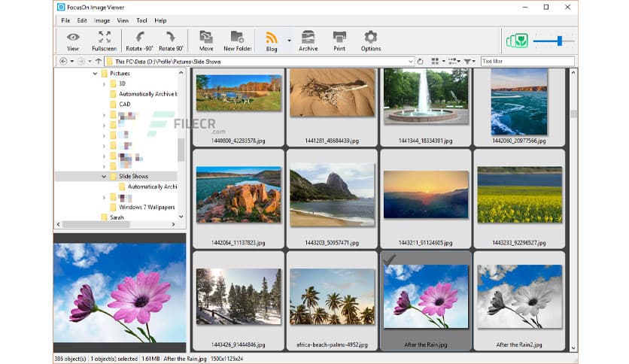Open the View tool in toolbar
Image resolution: width=629 pixels, height=364 pixels.
click(73, 41)
